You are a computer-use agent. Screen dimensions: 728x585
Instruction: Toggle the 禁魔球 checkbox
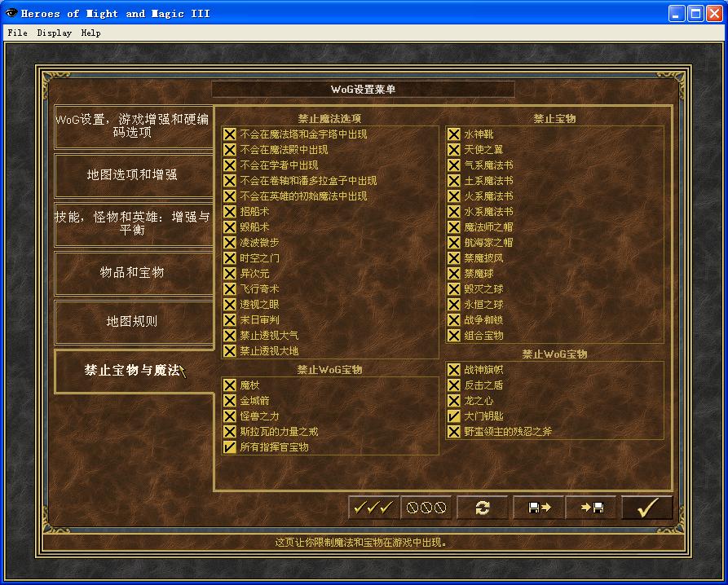click(453, 273)
